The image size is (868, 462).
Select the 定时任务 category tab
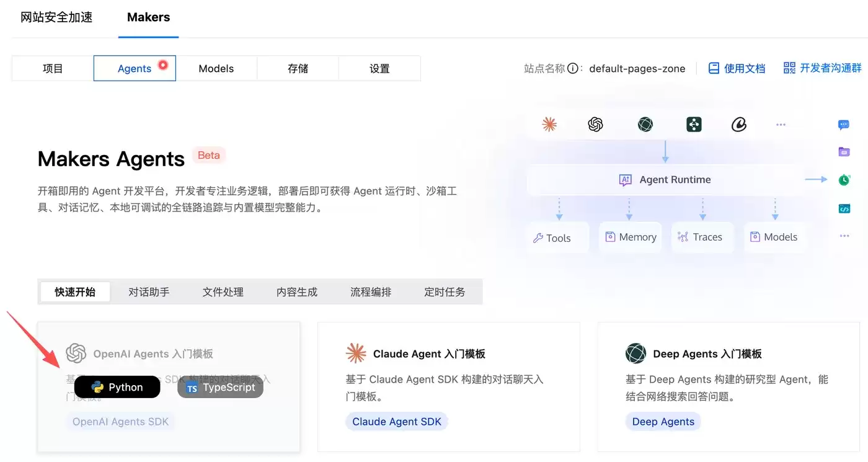tap(445, 291)
